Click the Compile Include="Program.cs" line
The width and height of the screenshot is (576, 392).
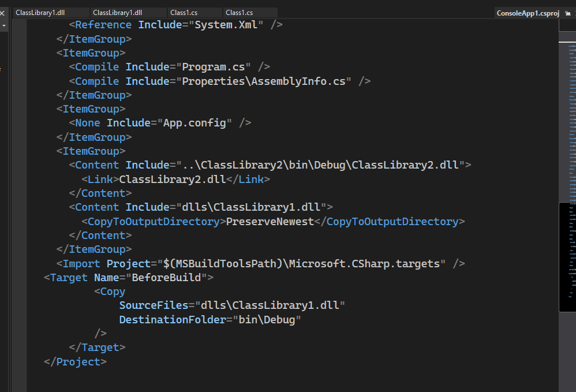pos(169,67)
